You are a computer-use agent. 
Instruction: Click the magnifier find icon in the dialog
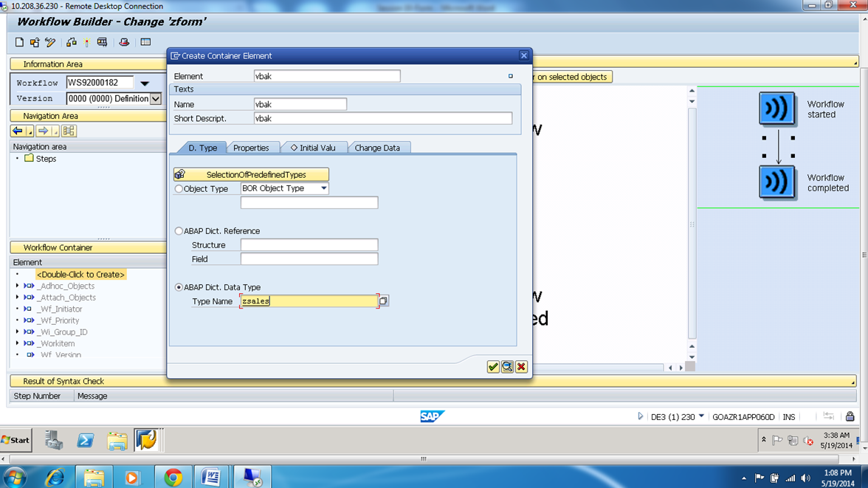pyautogui.click(x=507, y=366)
